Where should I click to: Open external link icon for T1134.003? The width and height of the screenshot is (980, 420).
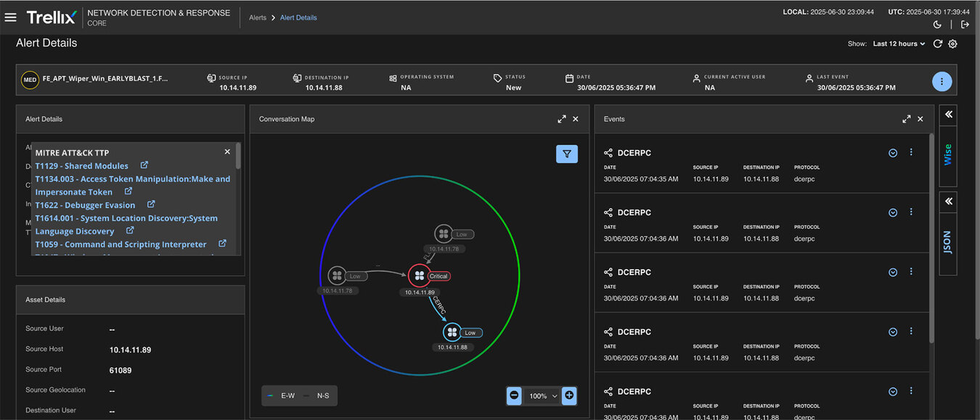click(x=128, y=192)
